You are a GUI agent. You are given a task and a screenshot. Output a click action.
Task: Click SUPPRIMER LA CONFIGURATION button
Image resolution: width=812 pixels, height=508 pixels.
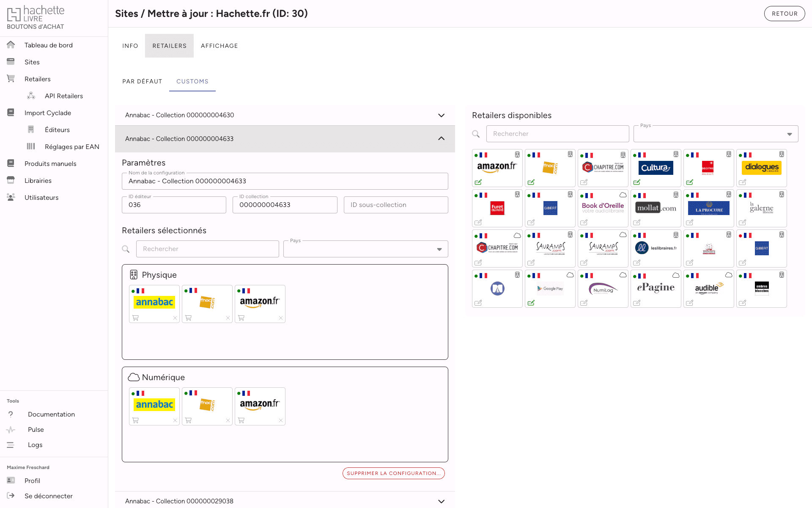393,473
